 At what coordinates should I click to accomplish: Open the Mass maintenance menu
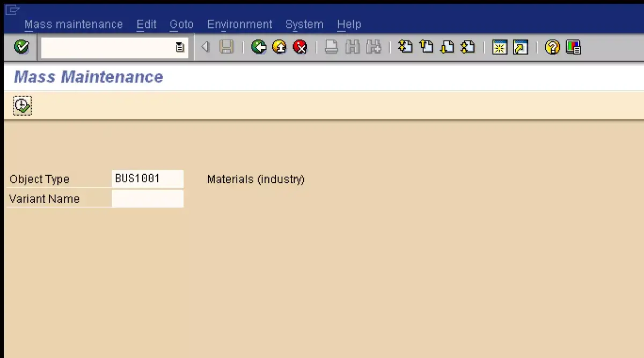pos(74,24)
